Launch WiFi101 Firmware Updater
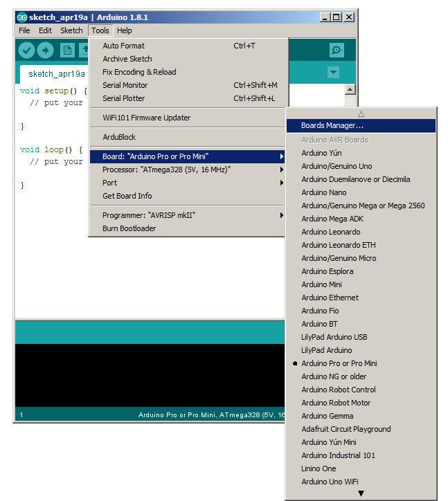This screenshot has height=501, width=448. click(188, 118)
